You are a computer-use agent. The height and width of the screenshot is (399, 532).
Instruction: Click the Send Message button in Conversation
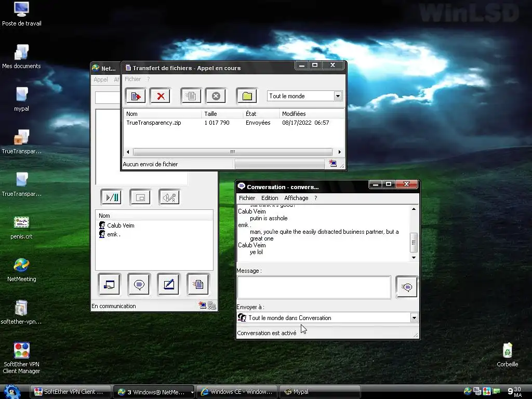pyautogui.click(x=406, y=287)
